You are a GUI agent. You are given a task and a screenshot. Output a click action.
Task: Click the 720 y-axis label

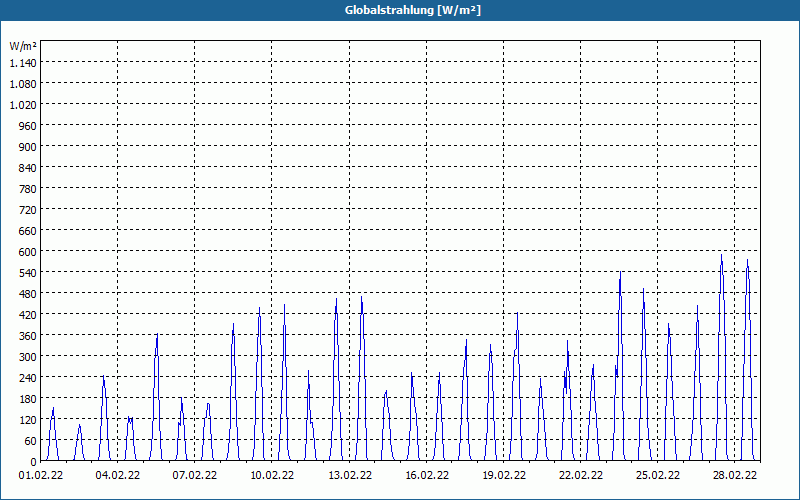click(28, 209)
